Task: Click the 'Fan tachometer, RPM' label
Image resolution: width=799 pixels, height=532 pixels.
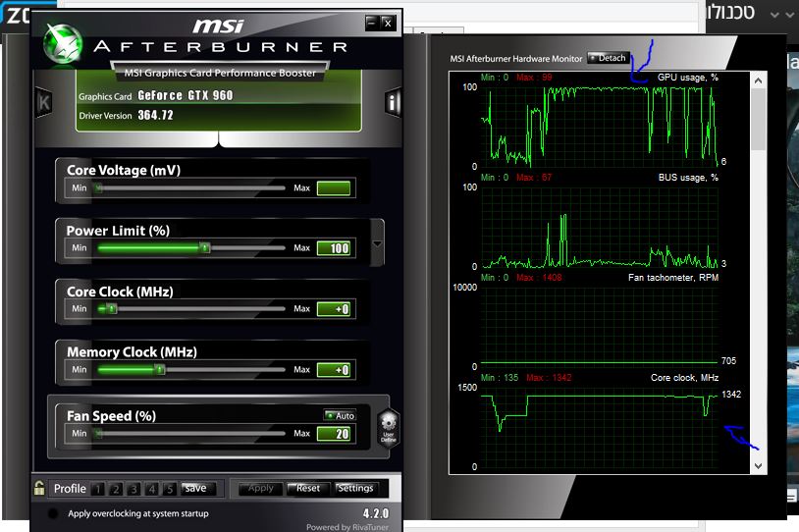Action: tap(673, 278)
